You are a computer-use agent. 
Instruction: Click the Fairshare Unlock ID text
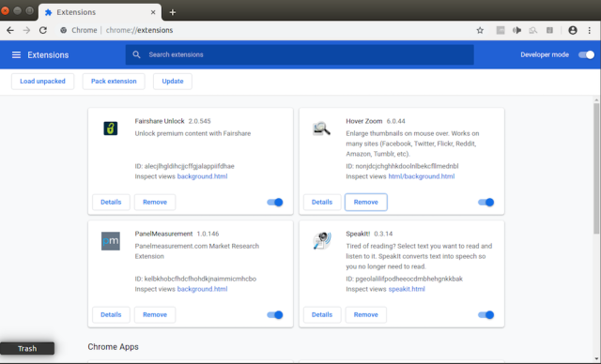point(184,166)
